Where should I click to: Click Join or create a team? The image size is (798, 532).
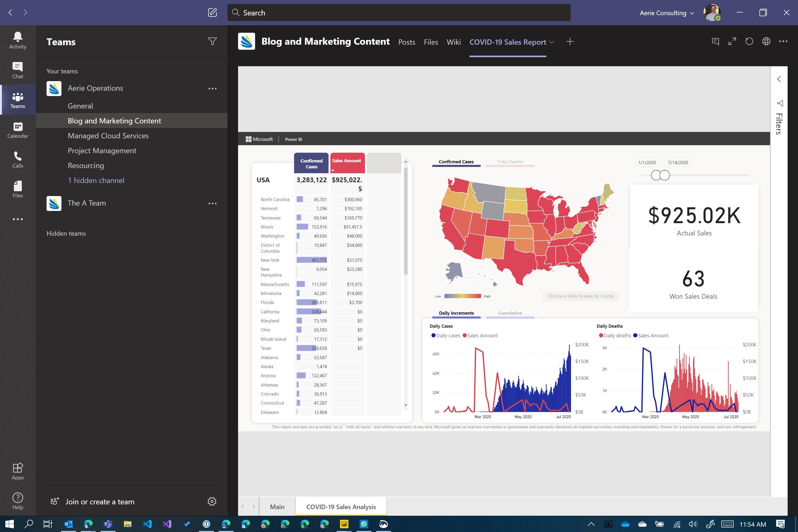coord(92,501)
